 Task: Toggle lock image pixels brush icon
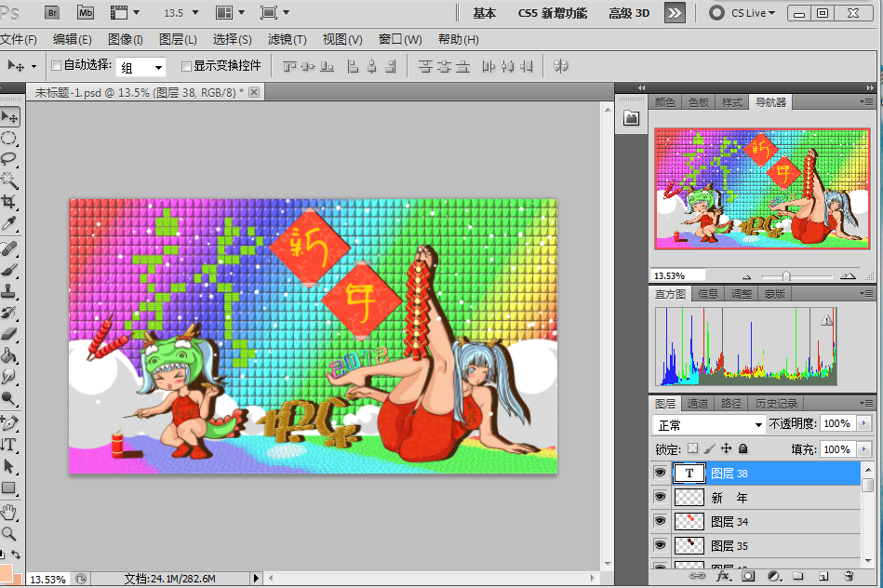pyautogui.click(x=710, y=448)
